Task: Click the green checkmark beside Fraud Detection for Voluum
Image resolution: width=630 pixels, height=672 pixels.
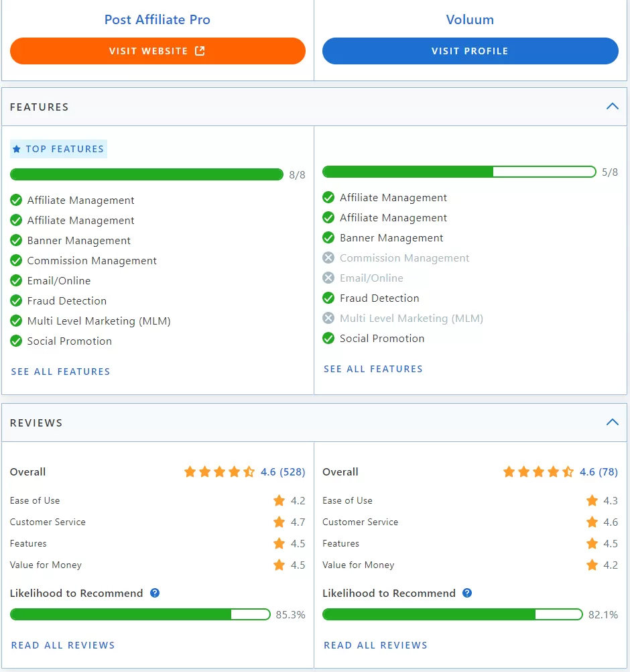Action: [328, 298]
